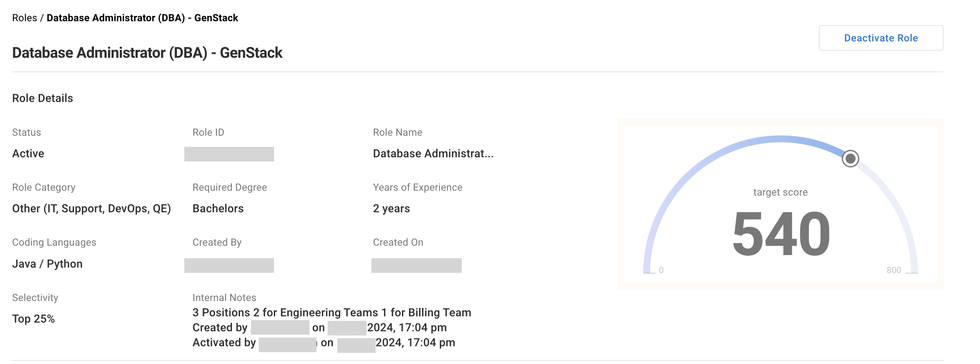This screenshot has width=980, height=364.
Task: Click the Role Details section heading
Action: coord(43,98)
